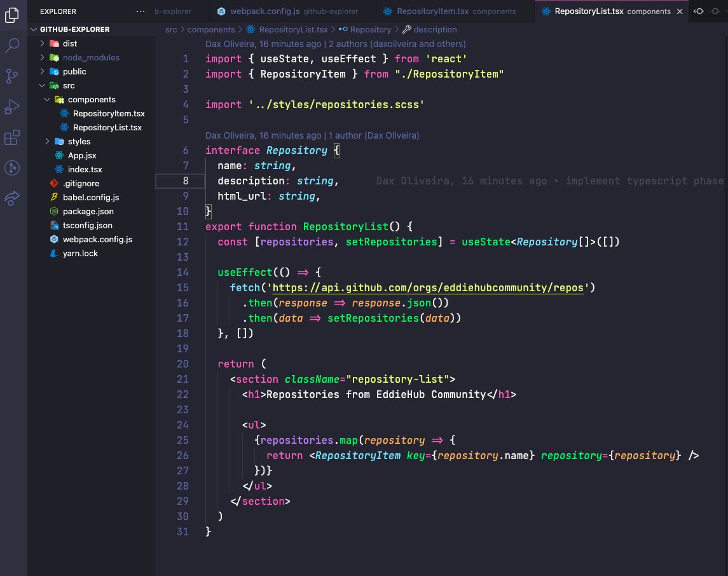Click the h1 heading text on line 22
Screen dimensions: 728x576
coord(376,394)
